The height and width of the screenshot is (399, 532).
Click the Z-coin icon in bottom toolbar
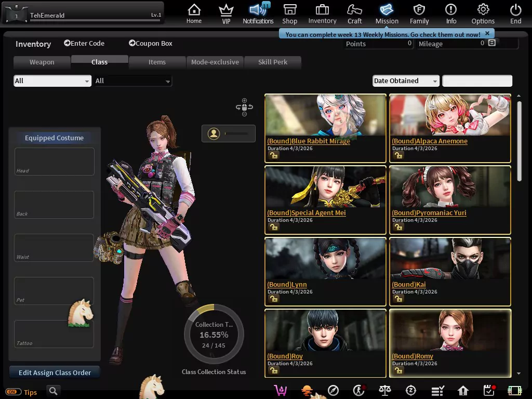411,390
